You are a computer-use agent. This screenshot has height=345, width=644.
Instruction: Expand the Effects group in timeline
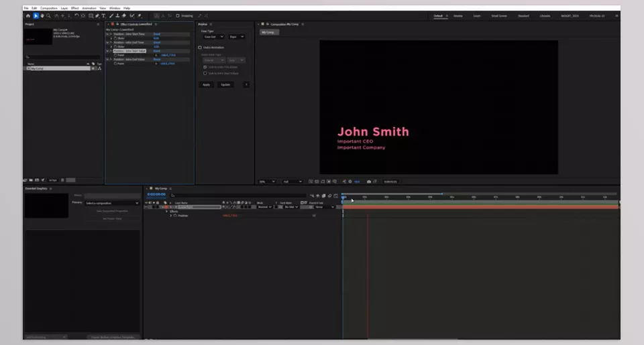click(x=167, y=211)
